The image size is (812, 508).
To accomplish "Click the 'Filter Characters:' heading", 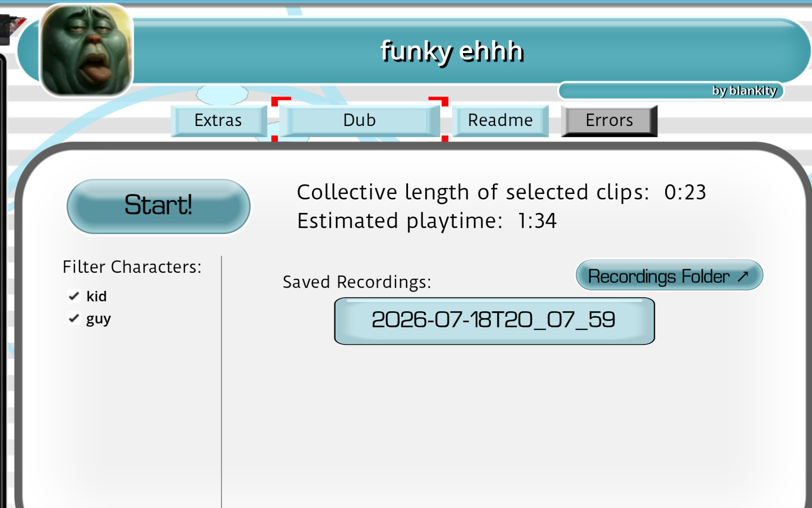I will tap(132, 267).
